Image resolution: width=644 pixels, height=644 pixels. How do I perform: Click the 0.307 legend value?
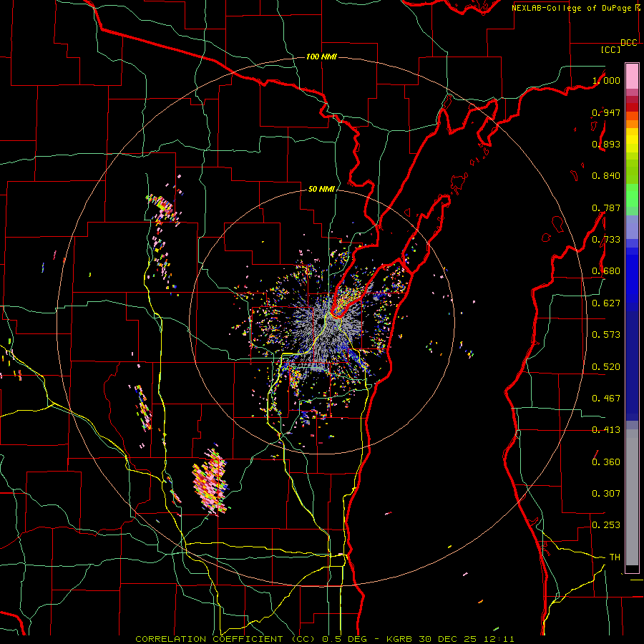click(606, 494)
